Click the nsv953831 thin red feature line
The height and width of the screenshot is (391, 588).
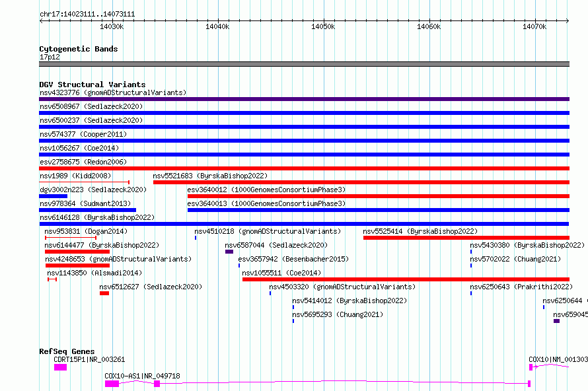71,238
